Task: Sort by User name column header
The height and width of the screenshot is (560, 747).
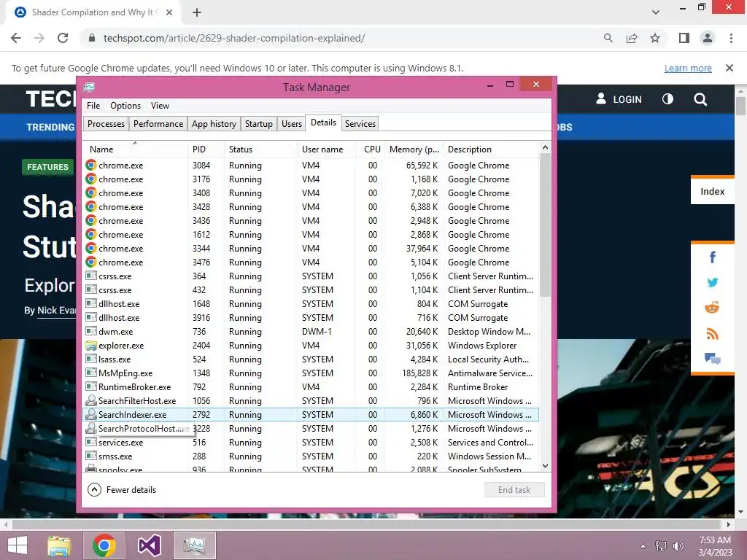Action: coord(326,149)
